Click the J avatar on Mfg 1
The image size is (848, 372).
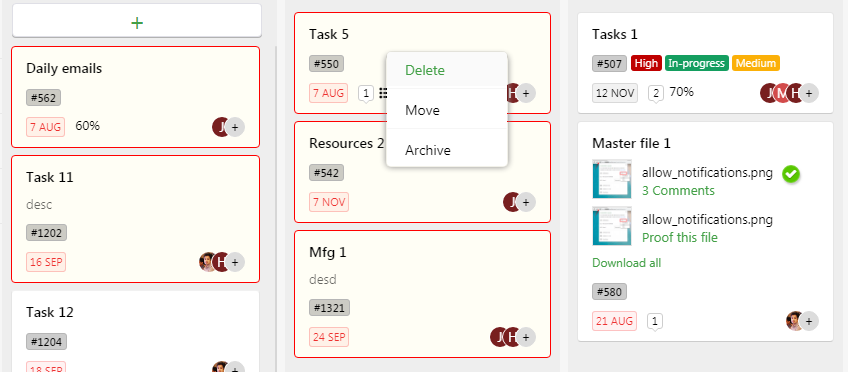click(x=497, y=337)
